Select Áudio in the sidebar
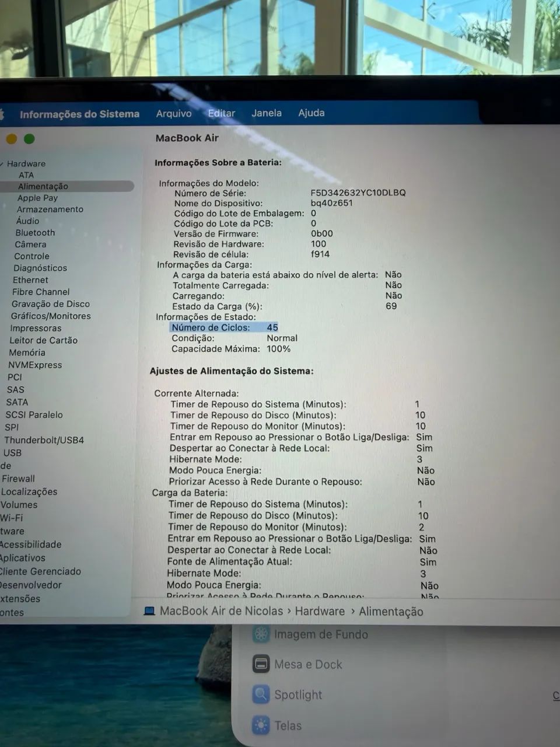The height and width of the screenshot is (747, 560). (x=28, y=221)
